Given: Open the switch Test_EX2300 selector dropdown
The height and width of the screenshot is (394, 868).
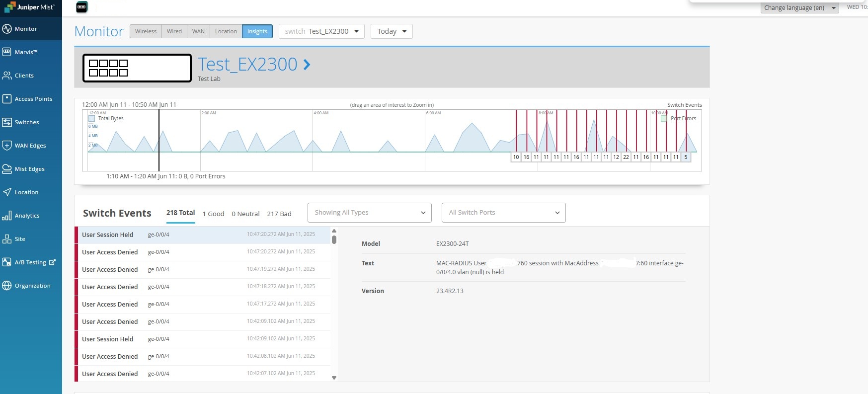Looking at the screenshot, I should tap(321, 31).
